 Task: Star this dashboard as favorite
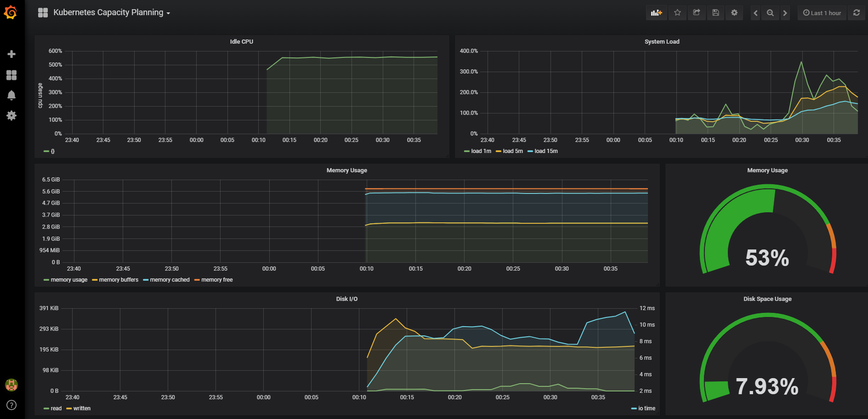point(677,13)
